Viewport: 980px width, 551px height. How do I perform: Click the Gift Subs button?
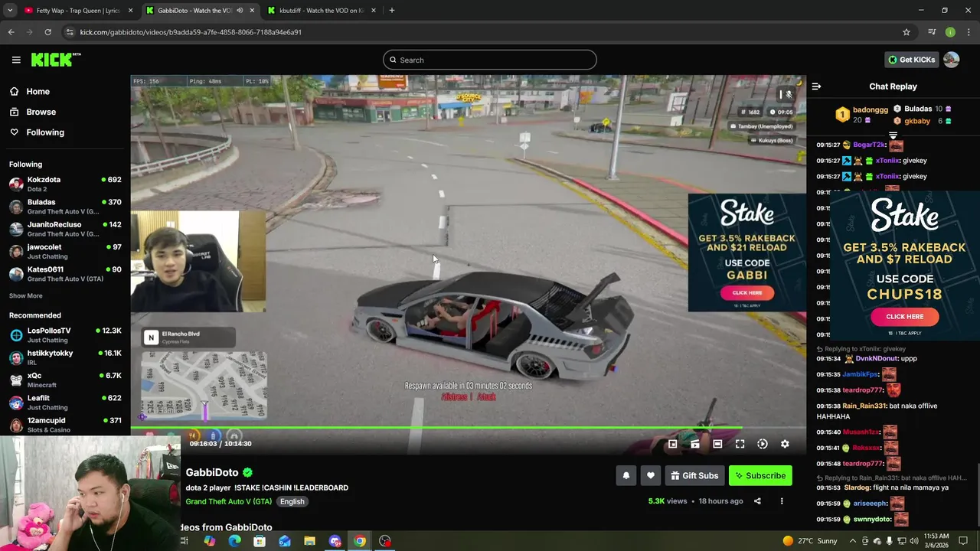(x=694, y=475)
